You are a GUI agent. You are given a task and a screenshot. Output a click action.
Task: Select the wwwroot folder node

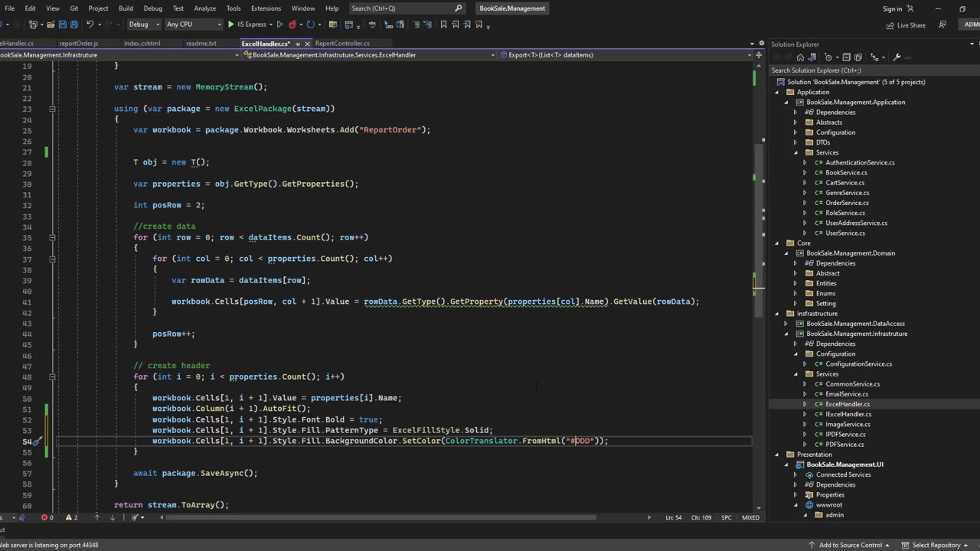[828, 505]
